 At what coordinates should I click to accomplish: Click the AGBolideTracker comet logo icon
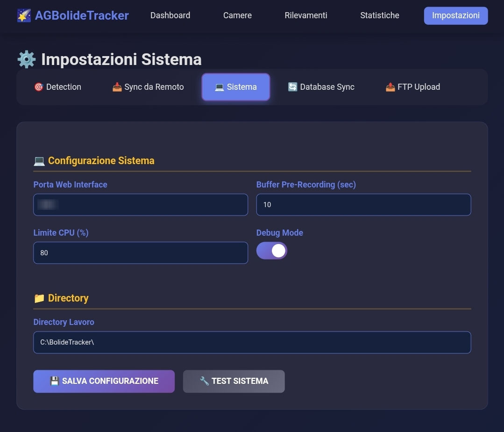coord(24,15)
